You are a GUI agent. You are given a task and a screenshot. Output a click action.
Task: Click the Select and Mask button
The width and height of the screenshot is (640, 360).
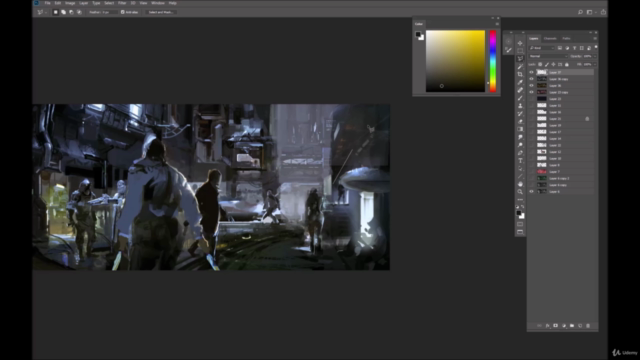(160, 12)
